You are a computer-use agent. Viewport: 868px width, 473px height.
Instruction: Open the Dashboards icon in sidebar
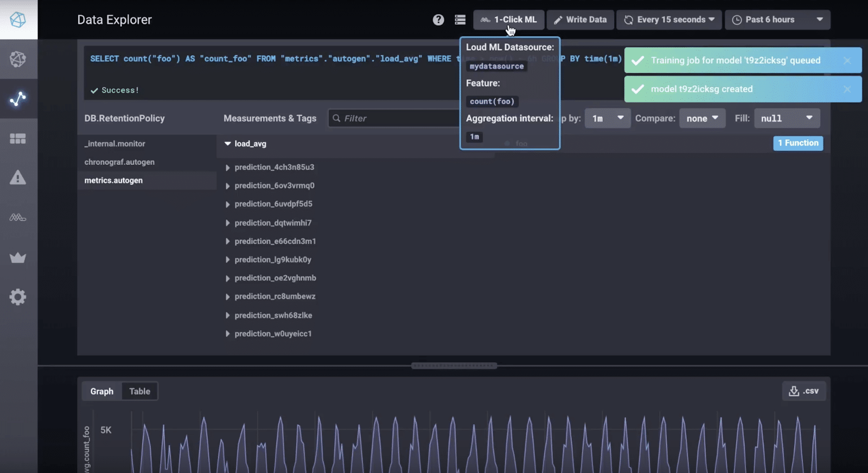pos(18,139)
